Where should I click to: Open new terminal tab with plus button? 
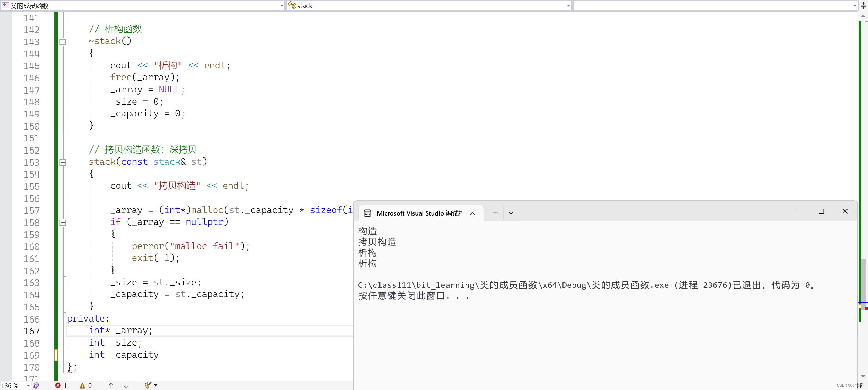tap(495, 213)
